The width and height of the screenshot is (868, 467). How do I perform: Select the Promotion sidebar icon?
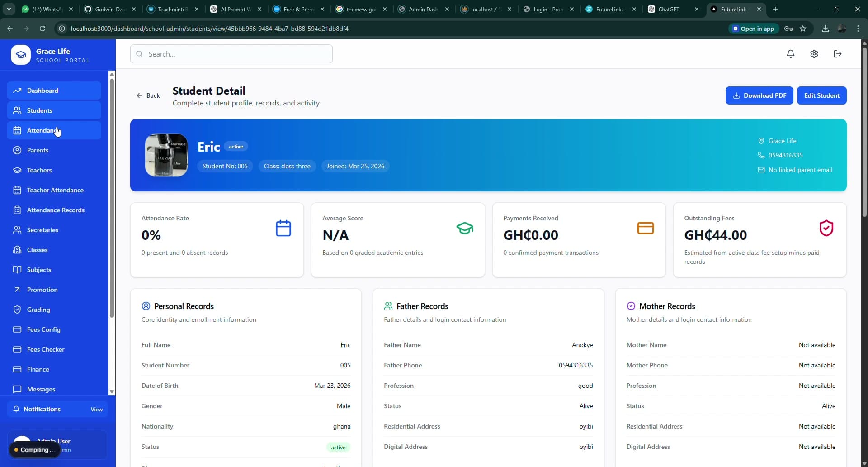17,290
